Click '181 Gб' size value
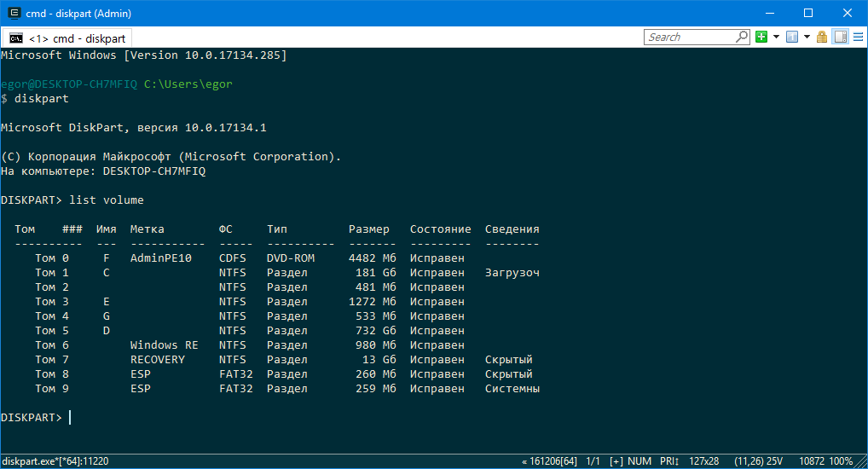868x469 pixels. pos(376,272)
